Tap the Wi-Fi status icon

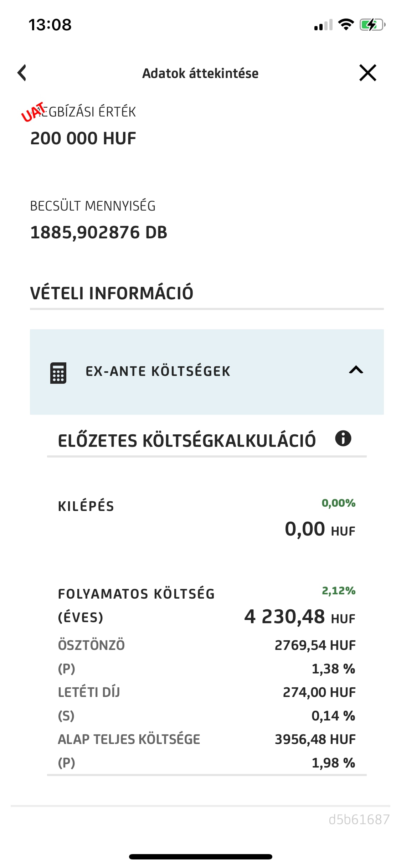pyautogui.click(x=345, y=25)
